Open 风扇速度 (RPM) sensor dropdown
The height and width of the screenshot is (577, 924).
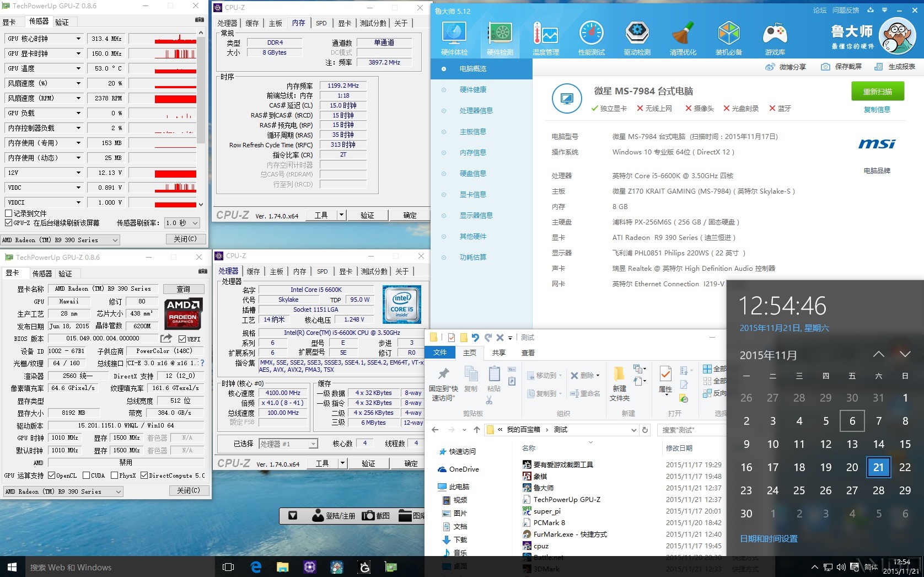point(78,98)
